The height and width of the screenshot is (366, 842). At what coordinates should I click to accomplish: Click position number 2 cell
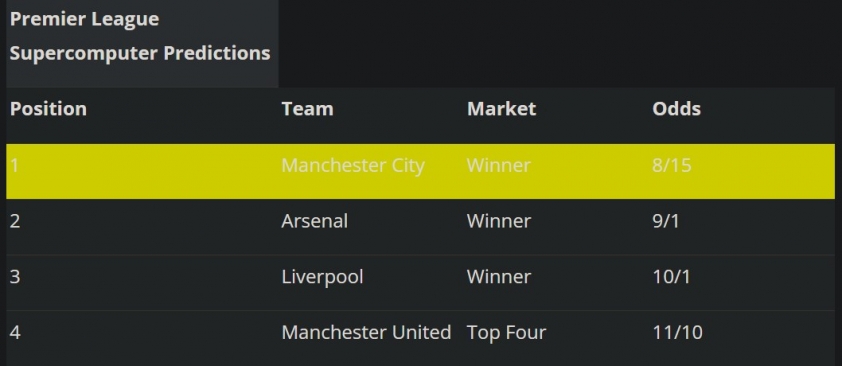pos(15,221)
